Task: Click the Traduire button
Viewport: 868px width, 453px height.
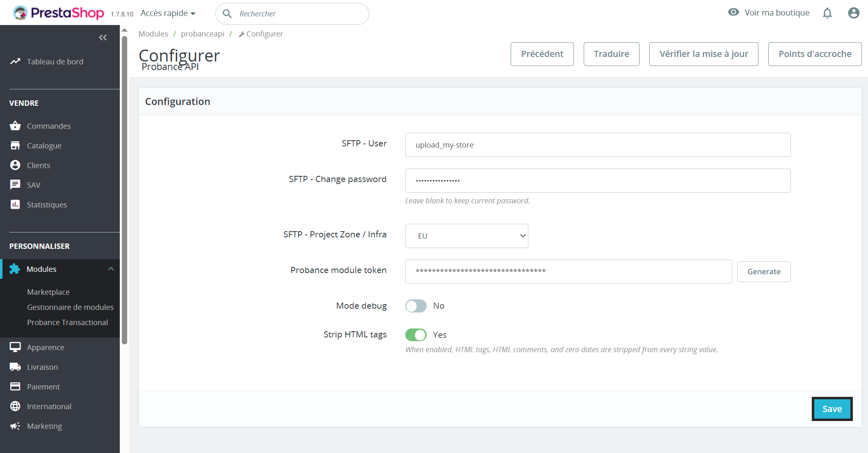Action: [611, 54]
